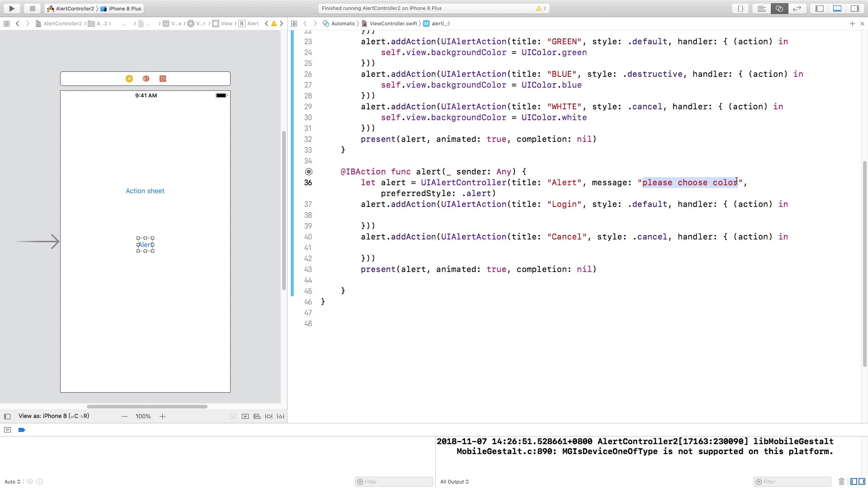The width and height of the screenshot is (868, 488).
Task: Add a new assistant editor pane
Action: coord(852,23)
